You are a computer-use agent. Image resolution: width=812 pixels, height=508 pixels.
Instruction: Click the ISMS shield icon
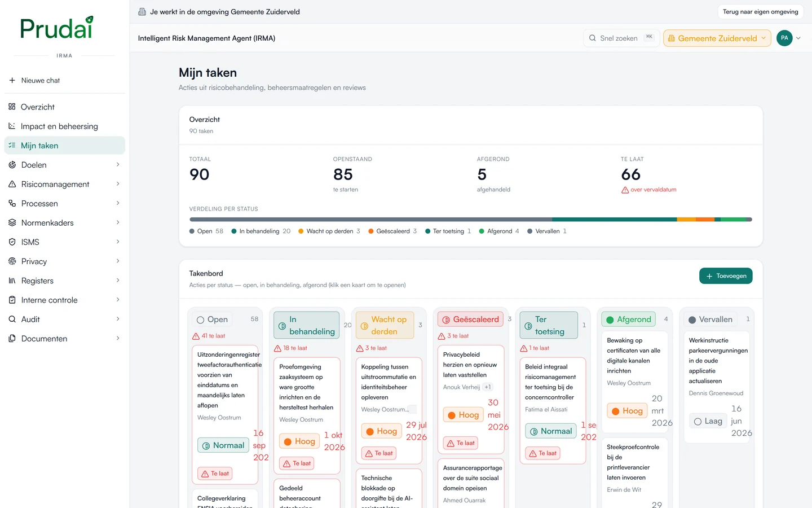pos(12,242)
